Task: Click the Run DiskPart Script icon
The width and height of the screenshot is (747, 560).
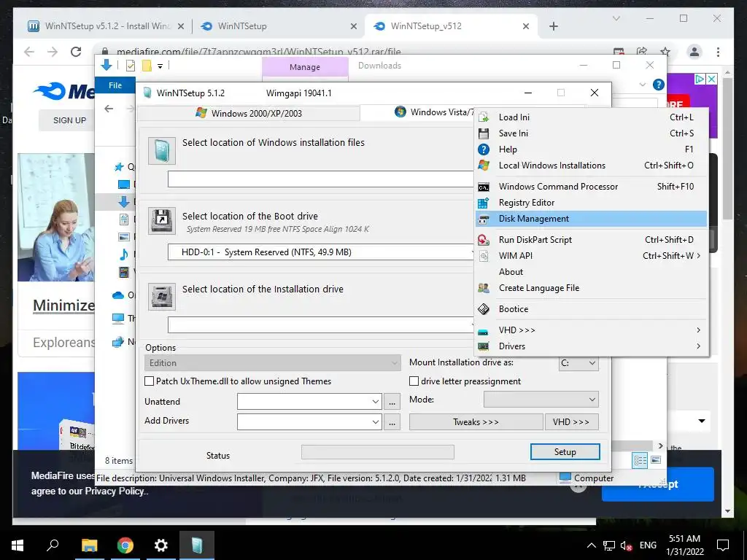Action: 484,240
